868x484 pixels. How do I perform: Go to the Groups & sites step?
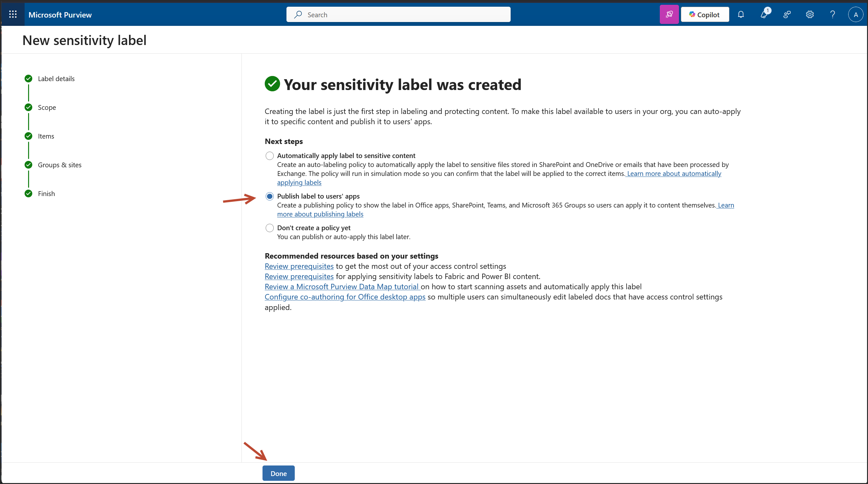coord(60,165)
